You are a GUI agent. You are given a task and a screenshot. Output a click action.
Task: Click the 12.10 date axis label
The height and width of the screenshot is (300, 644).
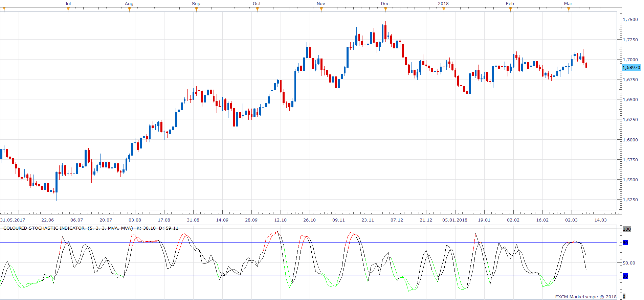pos(281,220)
